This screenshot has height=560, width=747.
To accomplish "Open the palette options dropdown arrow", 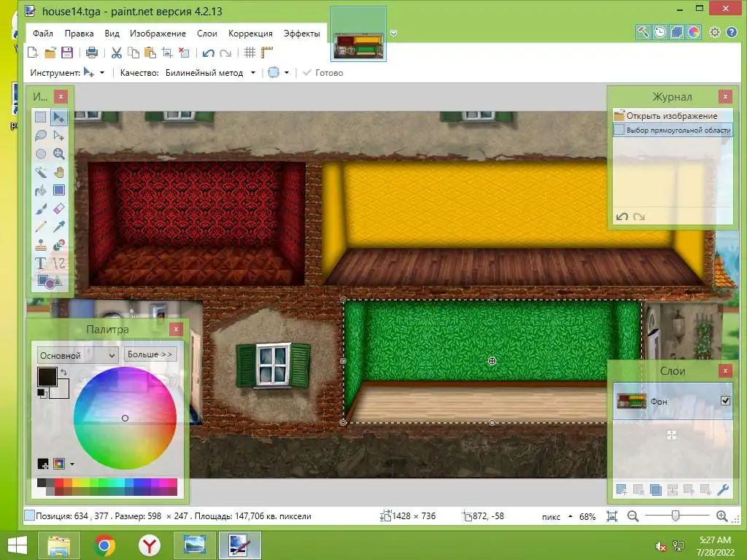I will pos(72,464).
